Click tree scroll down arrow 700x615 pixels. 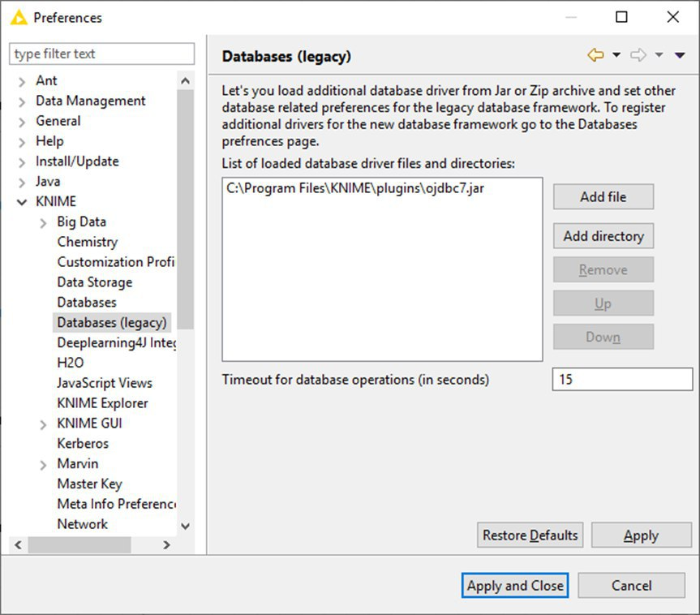186,526
